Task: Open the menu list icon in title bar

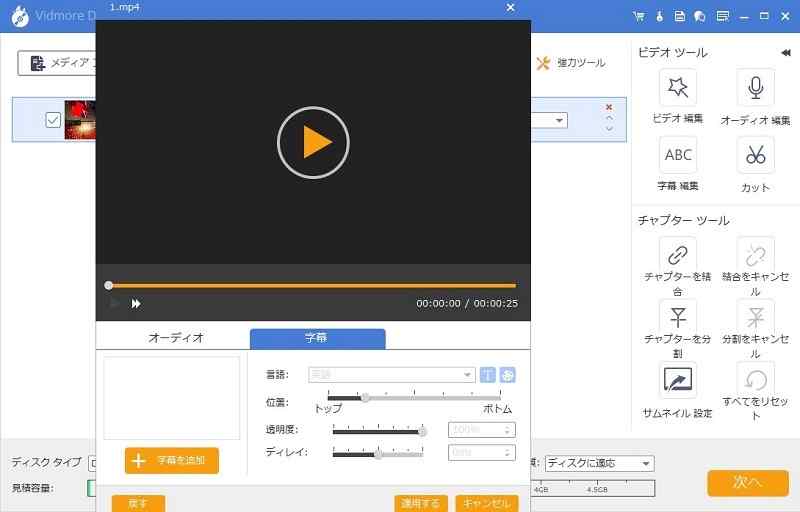Action: pyautogui.click(x=722, y=16)
